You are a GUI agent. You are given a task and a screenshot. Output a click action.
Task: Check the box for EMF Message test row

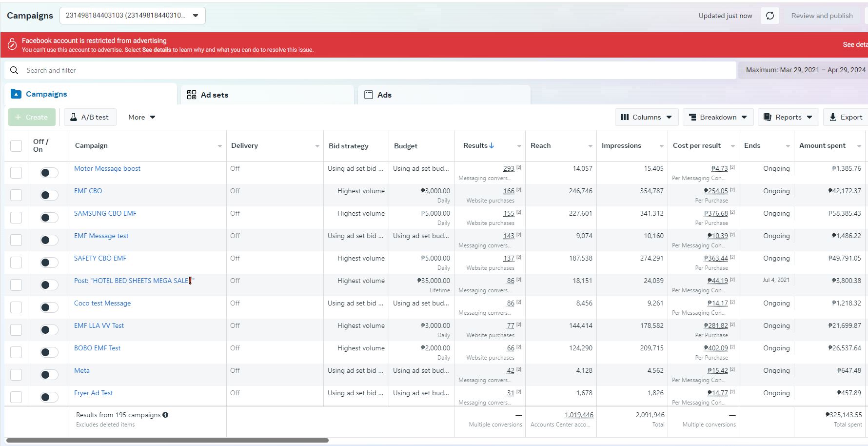pyautogui.click(x=16, y=240)
